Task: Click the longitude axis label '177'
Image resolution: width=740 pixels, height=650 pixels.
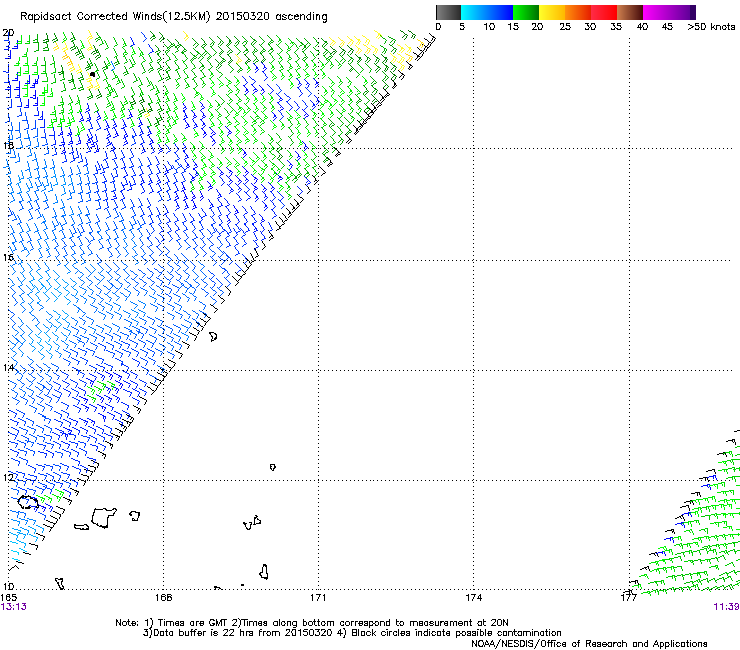Action: pyautogui.click(x=629, y=598)
